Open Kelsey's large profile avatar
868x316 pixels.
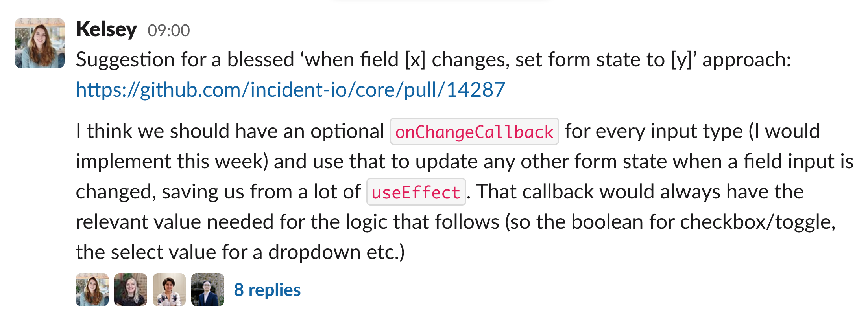[40, 43]
